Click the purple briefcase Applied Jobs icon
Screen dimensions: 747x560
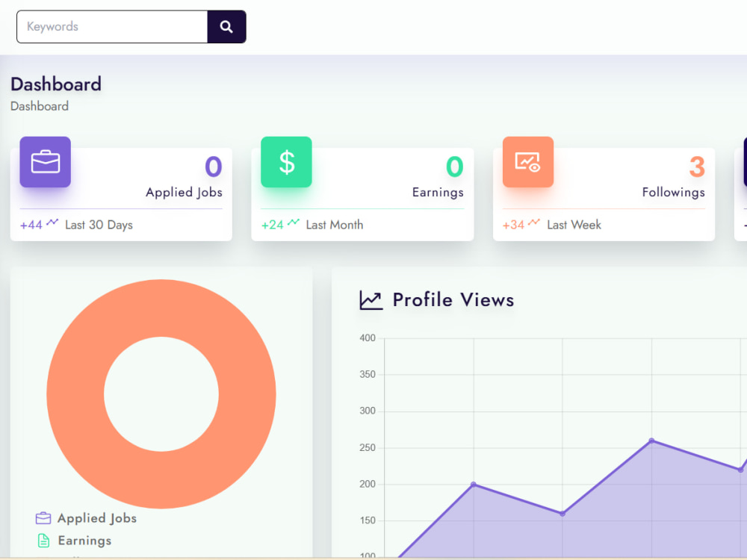[x=46, y=162]
